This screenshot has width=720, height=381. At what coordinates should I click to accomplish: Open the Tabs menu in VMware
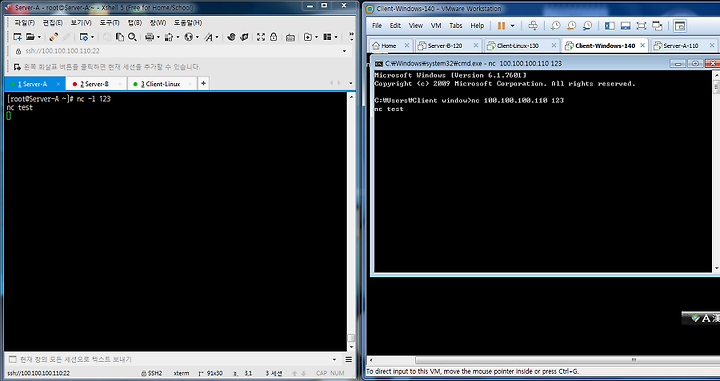coord(456,26)
